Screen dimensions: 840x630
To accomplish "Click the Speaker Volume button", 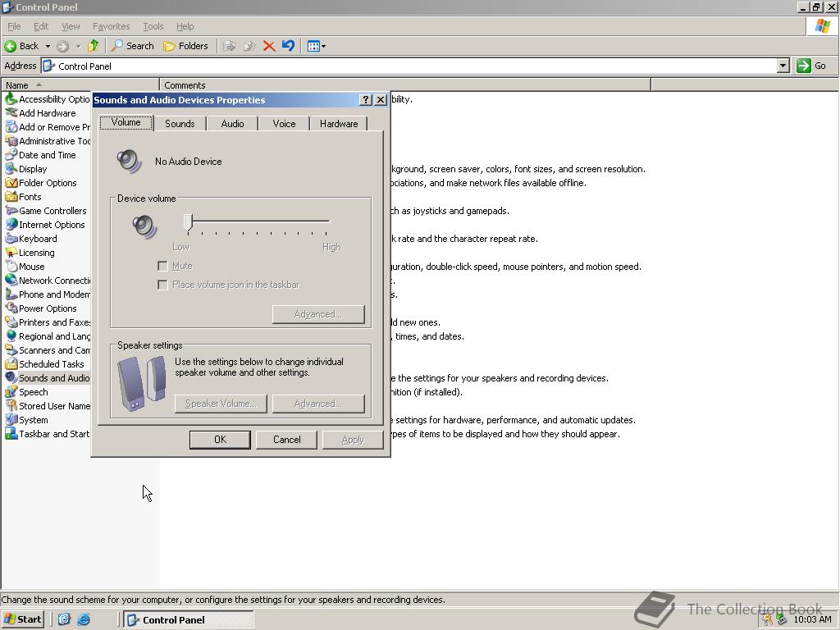I will click(x=221, y=404).
